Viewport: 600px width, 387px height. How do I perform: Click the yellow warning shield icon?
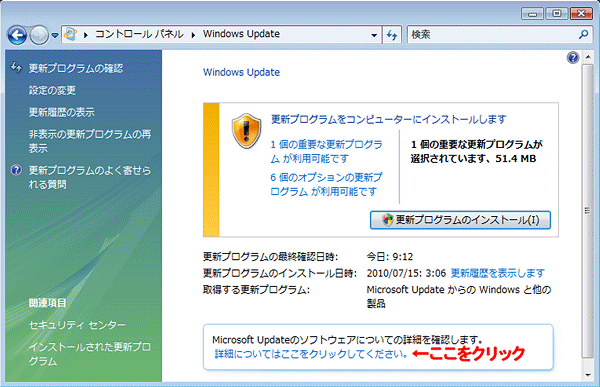246,131
